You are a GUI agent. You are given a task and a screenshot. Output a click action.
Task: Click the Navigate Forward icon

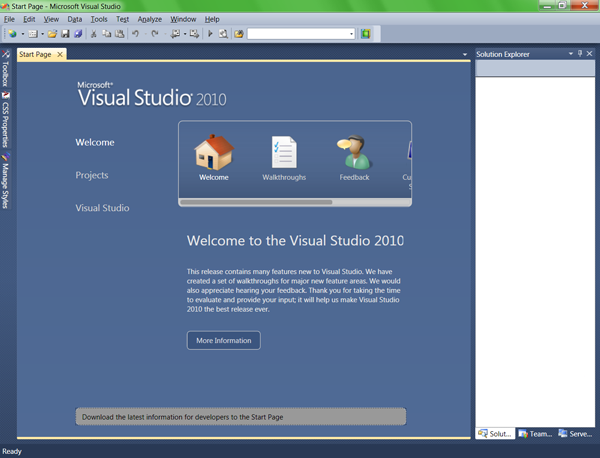click(x=194, y=34)
